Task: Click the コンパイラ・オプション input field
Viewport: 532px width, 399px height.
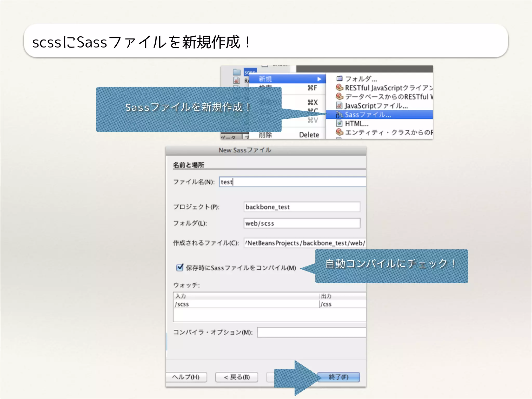Action: pos(312,332)
